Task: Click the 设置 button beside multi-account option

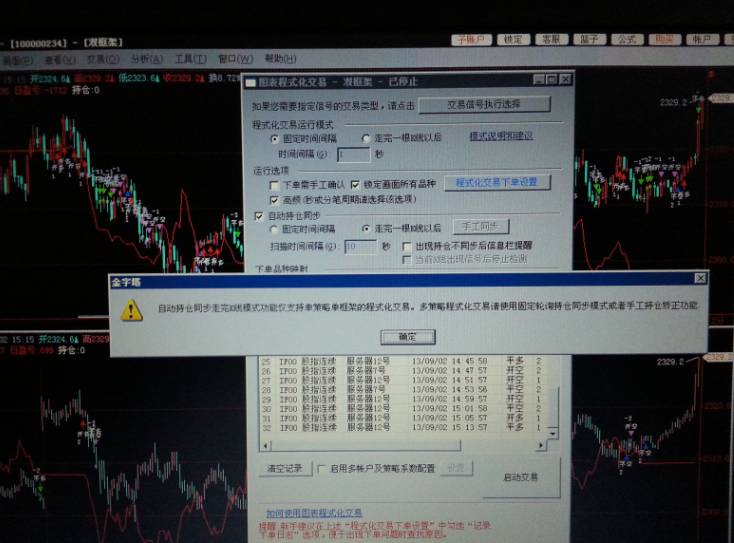Action: tap(456, 467)
